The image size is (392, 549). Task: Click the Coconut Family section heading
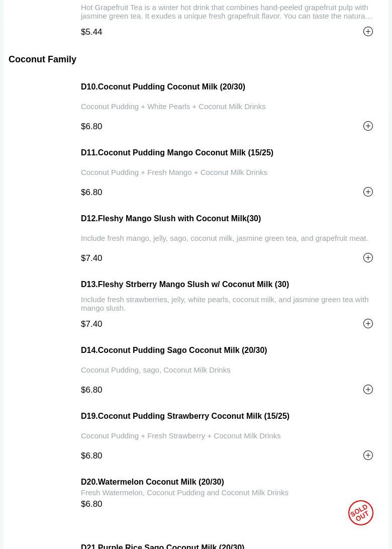pos(42,59)
